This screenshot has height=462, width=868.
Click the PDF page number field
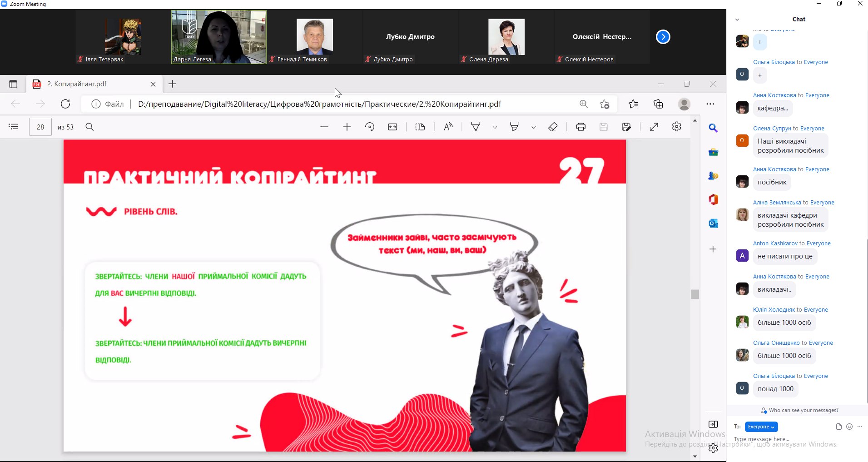pyautogui.click(x=40, y=127)
